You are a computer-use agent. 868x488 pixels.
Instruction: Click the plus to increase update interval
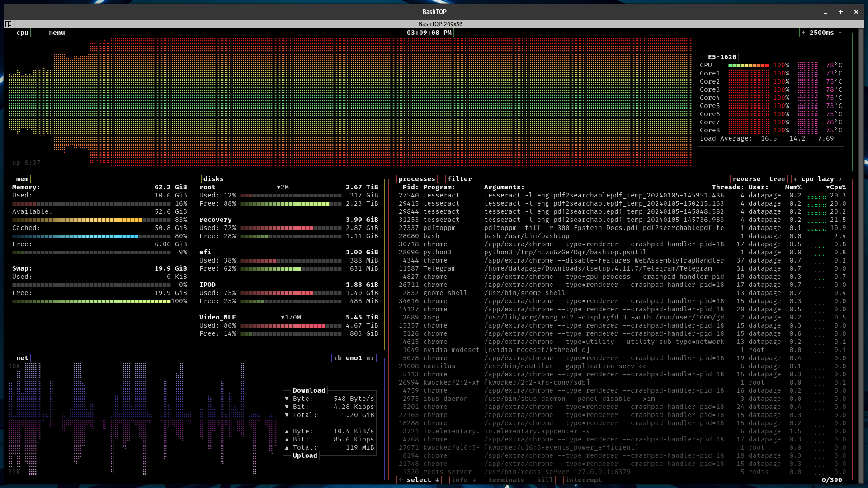click(x=803, y=33)
